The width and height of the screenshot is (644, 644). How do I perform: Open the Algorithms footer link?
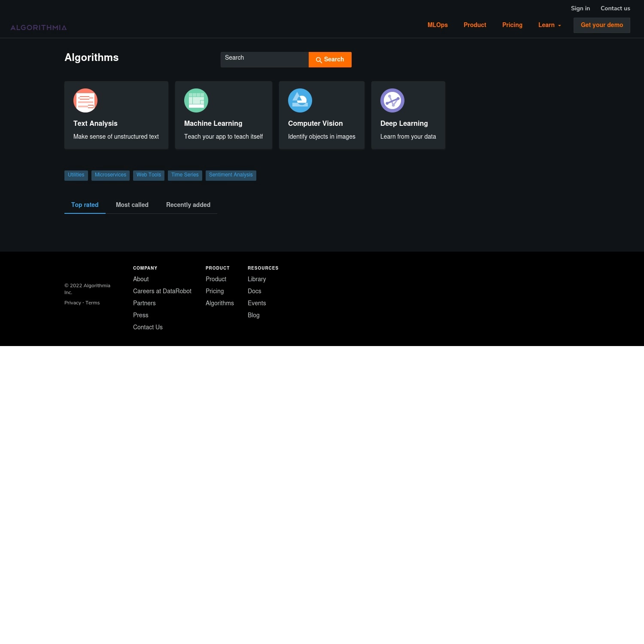220,303
